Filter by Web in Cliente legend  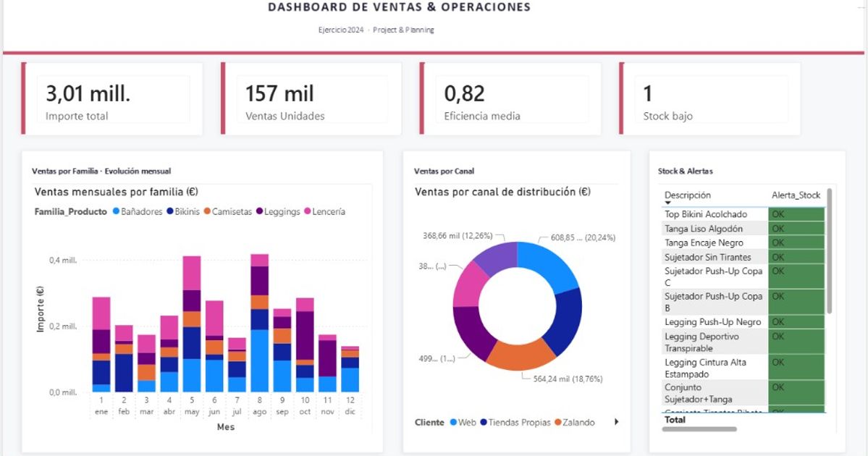coord(463,422)
